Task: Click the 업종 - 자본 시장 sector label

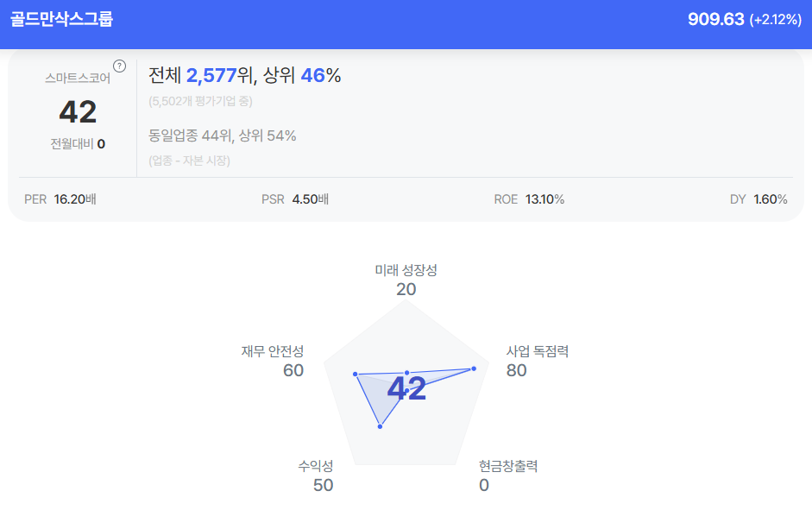Action: 189,161
